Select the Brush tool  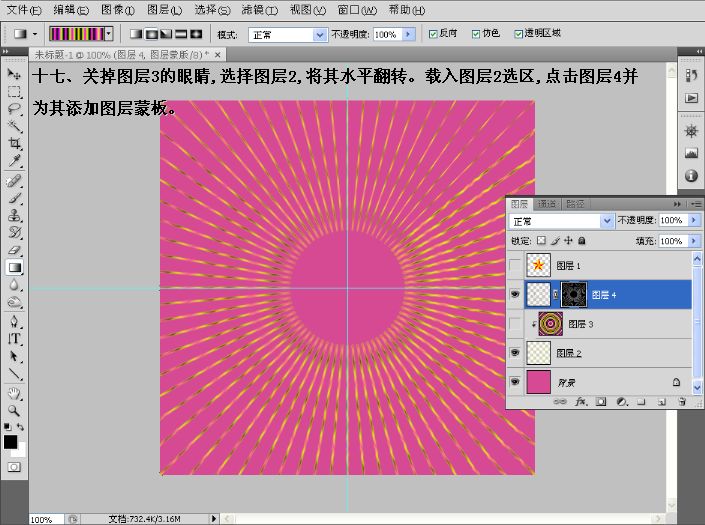pos(14,198)
